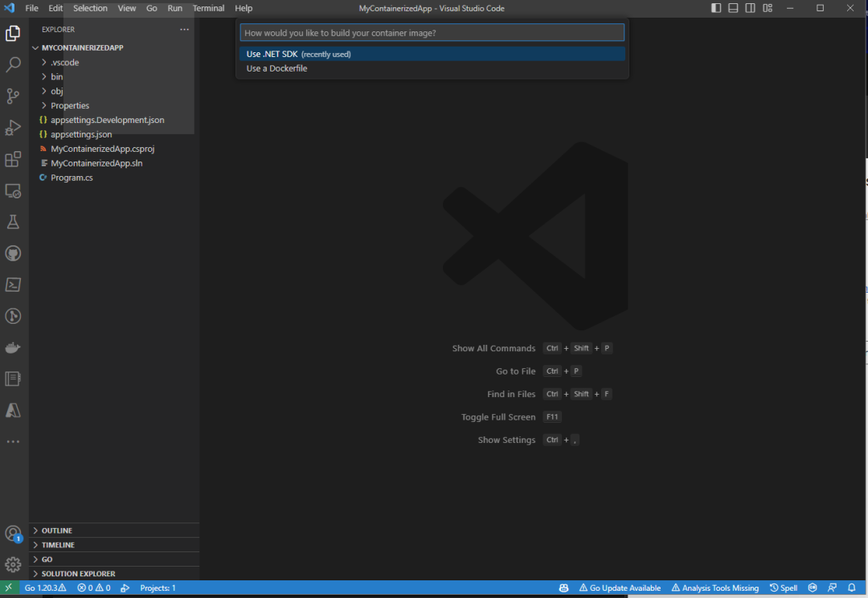
Task: Open Explorer views and more actions ellipsis
Action: pyautogui.click(x=184, y=30)
